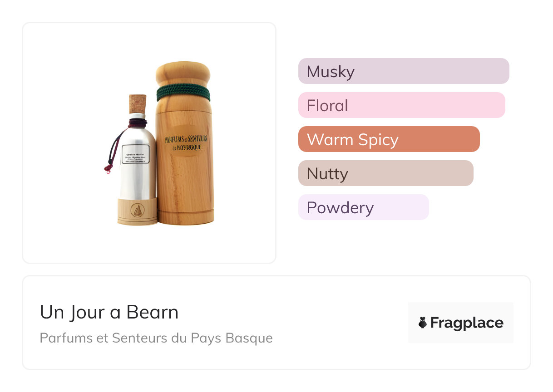Click the cork stopper of the bottle
The width and height of the screenshot is (553, 392).
[138, 104]
